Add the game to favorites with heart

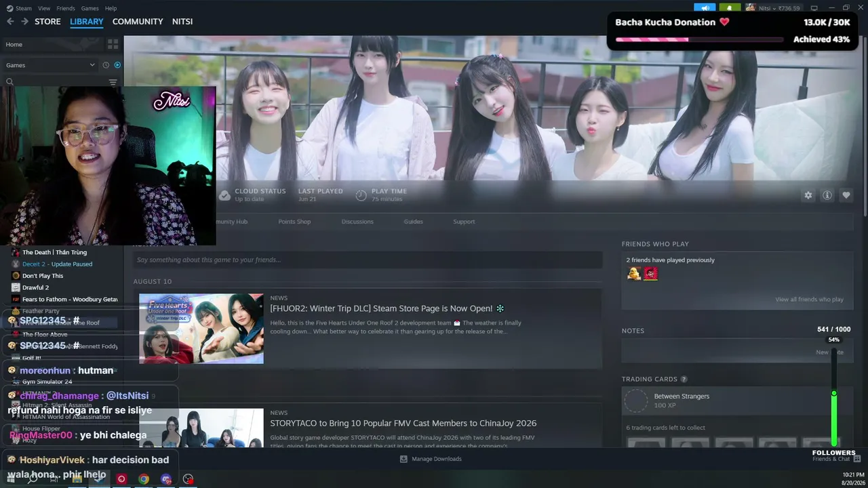point(846,195)
